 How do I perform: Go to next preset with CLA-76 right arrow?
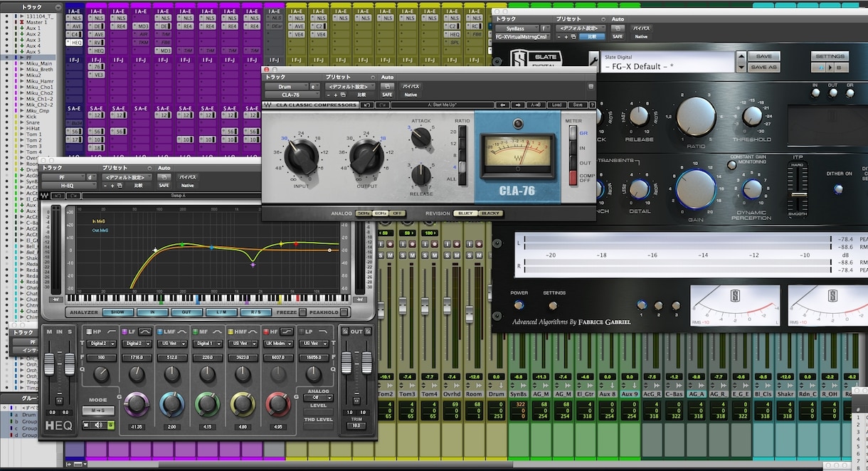518,105
